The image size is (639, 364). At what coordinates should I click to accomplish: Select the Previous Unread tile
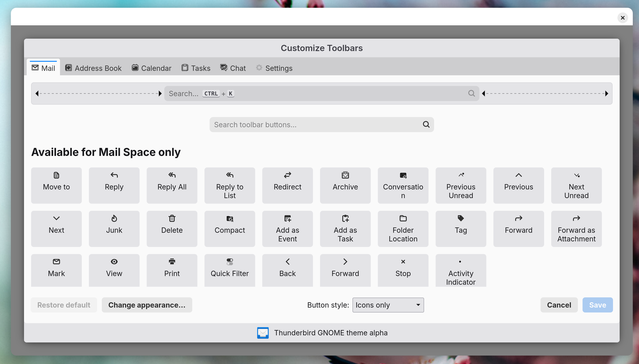461,185
